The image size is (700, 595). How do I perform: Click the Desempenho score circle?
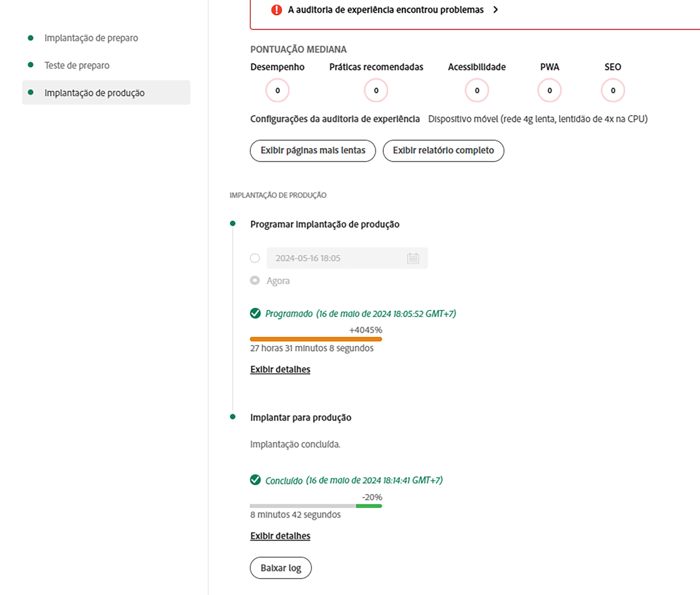[x=277, y=91]
